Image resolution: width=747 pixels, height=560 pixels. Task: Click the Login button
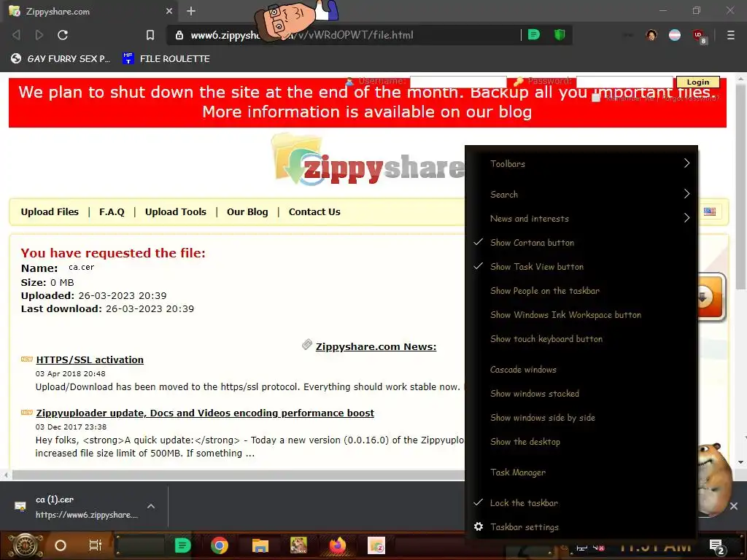click(698, 82)
